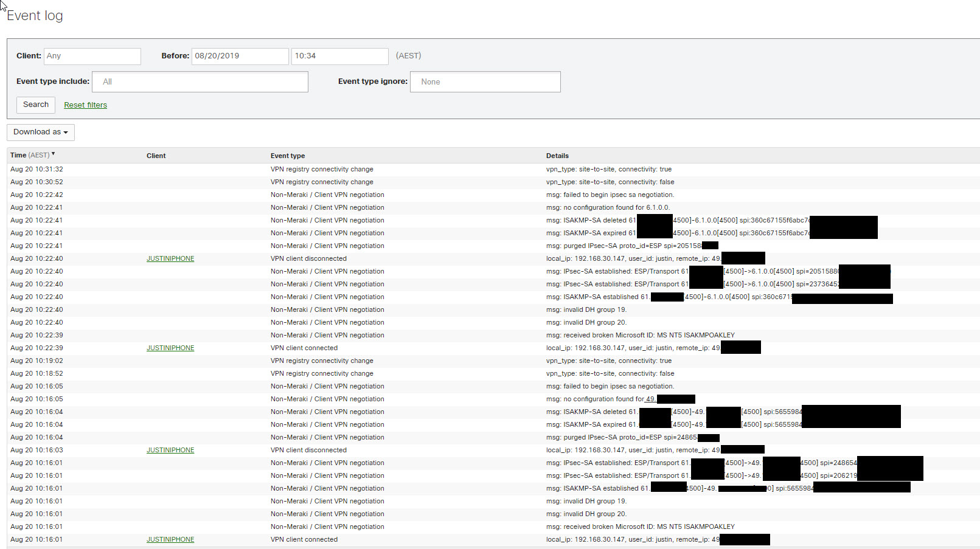Open JUSTINIPHONE link at 10:16:03 disconnected
Image resolution: width=980 pixels, height=549 pixels.
[x=170, y=450]
